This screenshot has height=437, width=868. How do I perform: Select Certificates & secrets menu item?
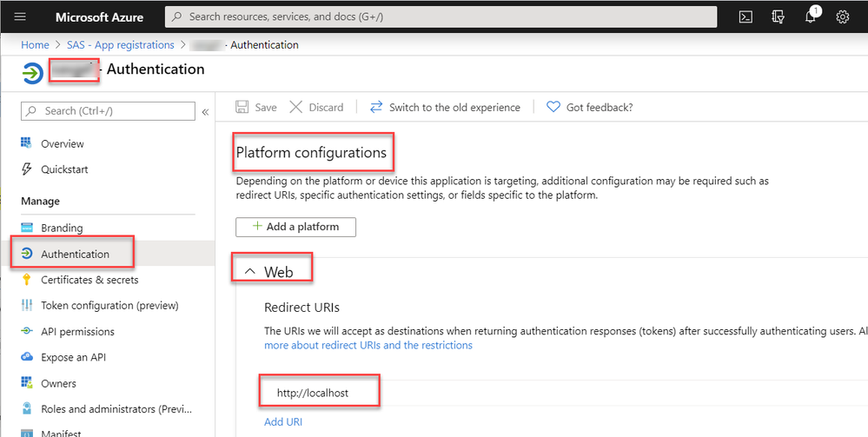tap(89, 280)
